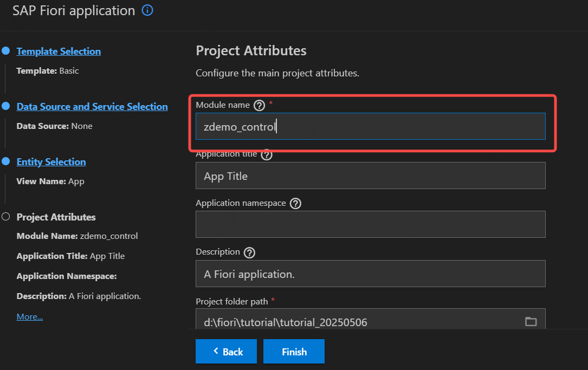Click the Application namespace help icon

click(295, 204)
